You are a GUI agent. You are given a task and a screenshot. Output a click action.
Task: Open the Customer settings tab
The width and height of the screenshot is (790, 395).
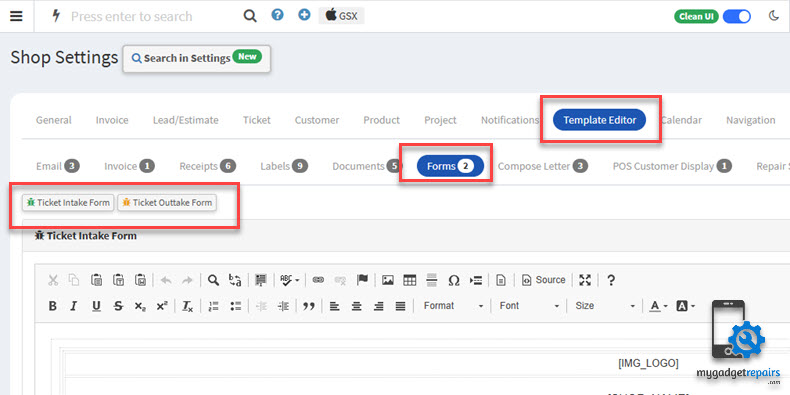click(317, 120)
